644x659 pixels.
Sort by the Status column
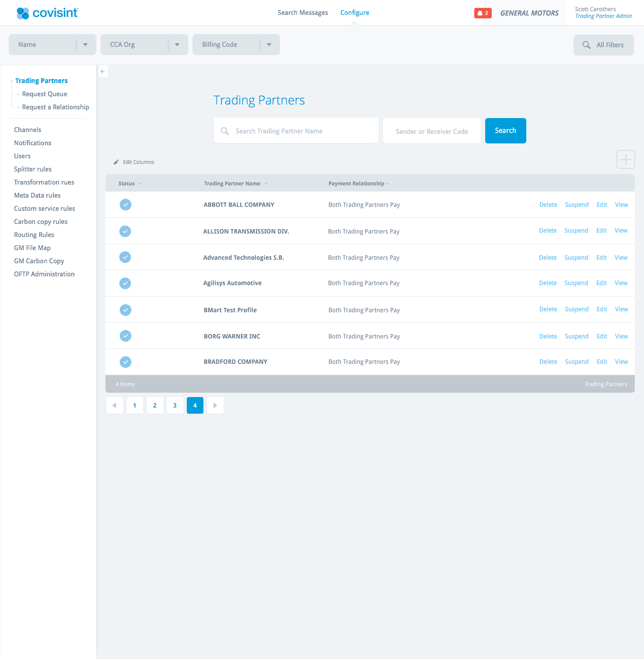130,184
